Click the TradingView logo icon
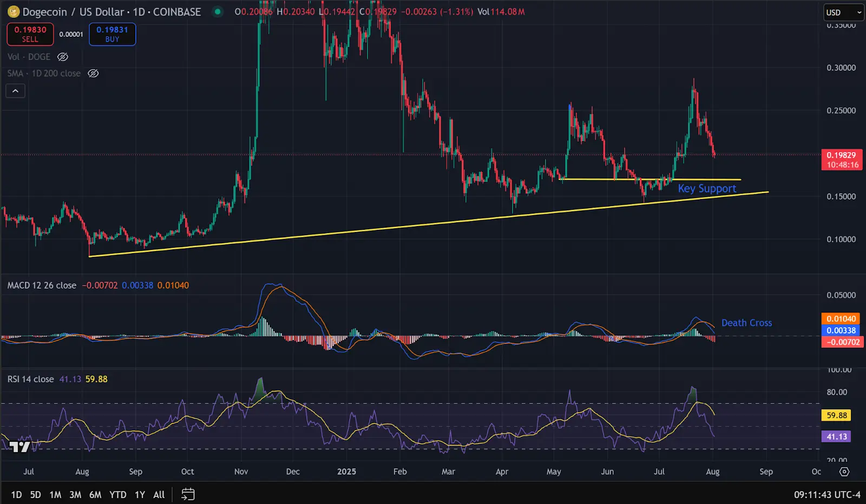 20,447
